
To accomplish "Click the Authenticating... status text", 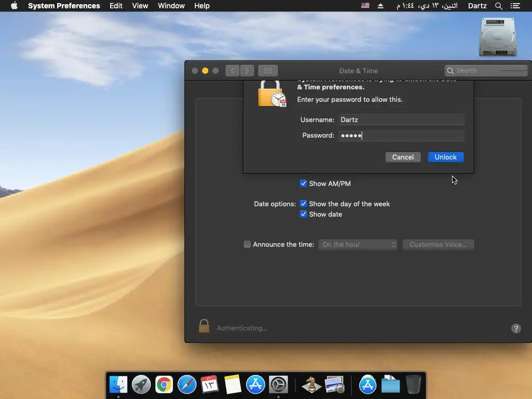I will 242,328.
